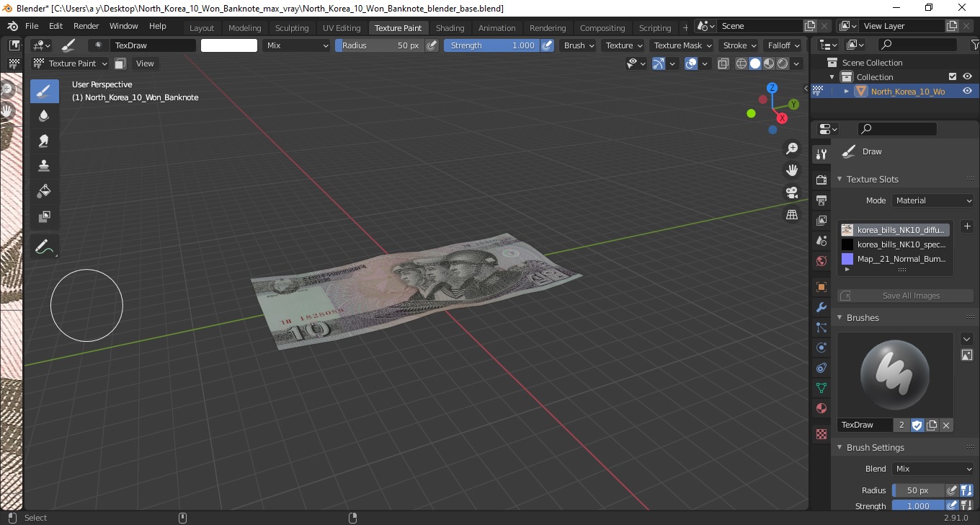Click the Save All Images button
Viewport: 980px width, 525px height.
click(905, 296)
